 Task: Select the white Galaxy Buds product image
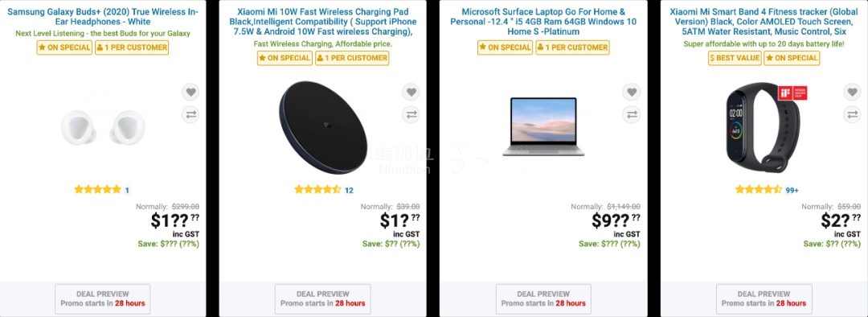(x=103, y=126)
